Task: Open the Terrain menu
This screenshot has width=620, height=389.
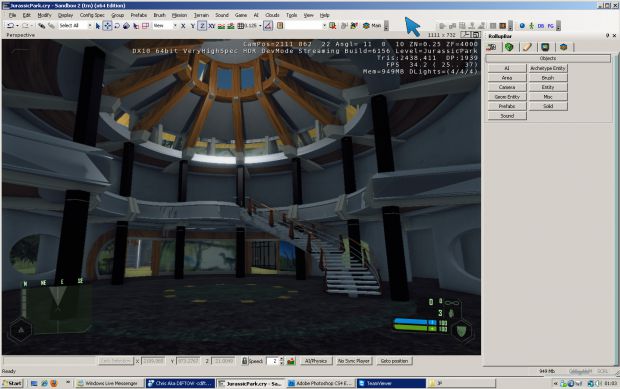Action: [x=201, y=15]
